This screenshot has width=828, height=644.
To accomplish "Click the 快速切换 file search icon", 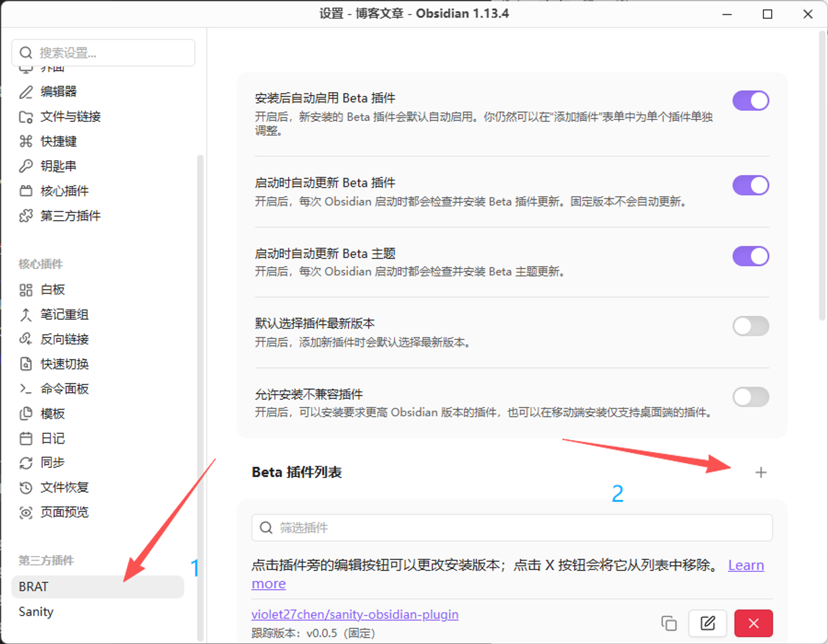I will (26, 364).
